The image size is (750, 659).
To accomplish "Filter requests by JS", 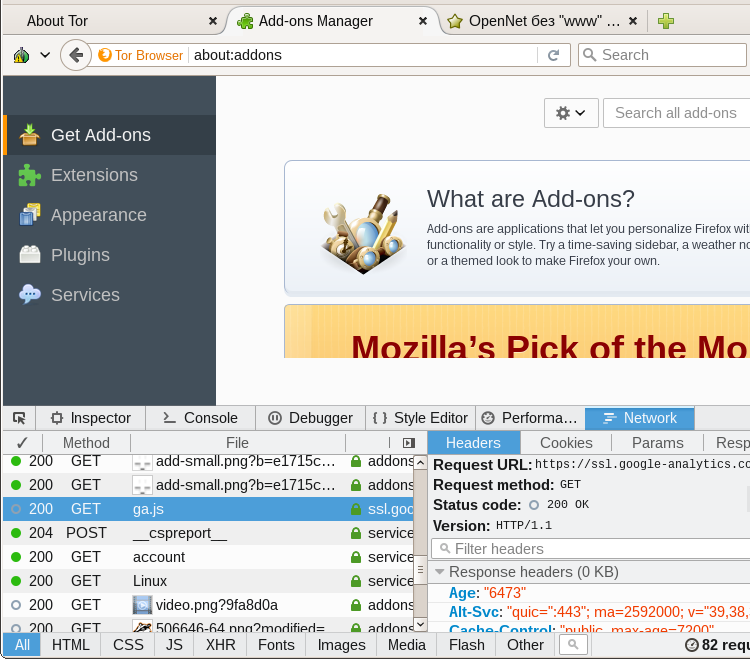I will pos(174,645).
